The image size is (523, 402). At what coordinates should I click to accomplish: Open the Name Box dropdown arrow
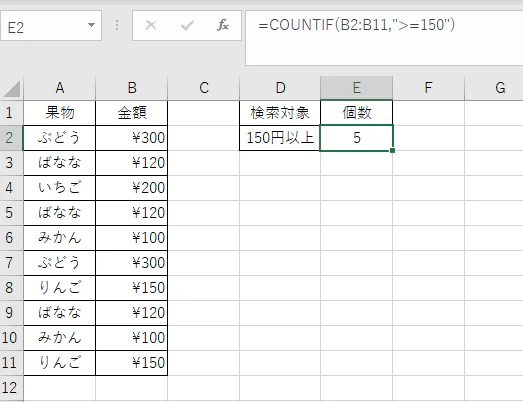coord(91,25)
